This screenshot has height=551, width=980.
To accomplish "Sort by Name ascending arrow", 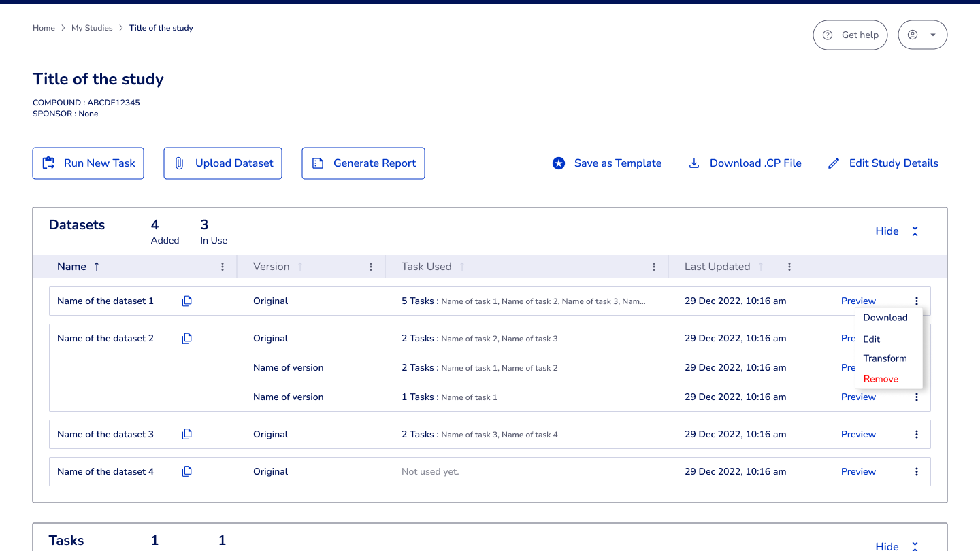I will coord(97,267).
